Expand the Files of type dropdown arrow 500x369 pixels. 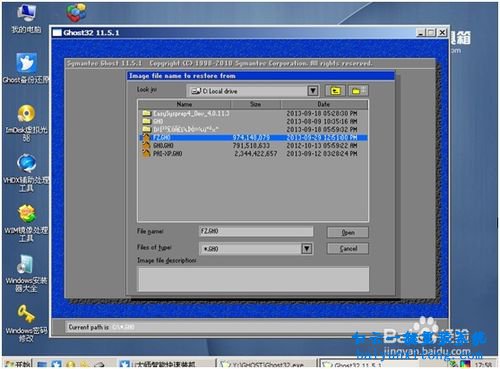pos(307,249)
